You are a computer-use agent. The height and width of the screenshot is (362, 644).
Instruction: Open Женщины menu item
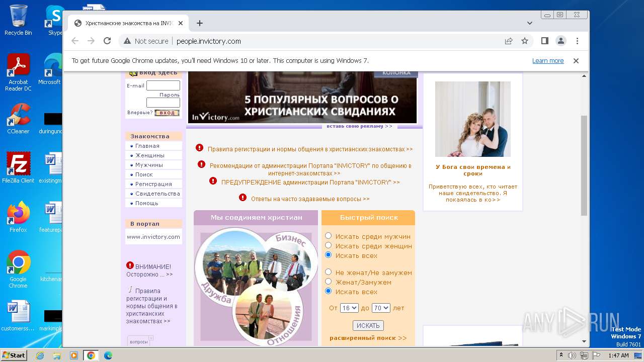149,155
